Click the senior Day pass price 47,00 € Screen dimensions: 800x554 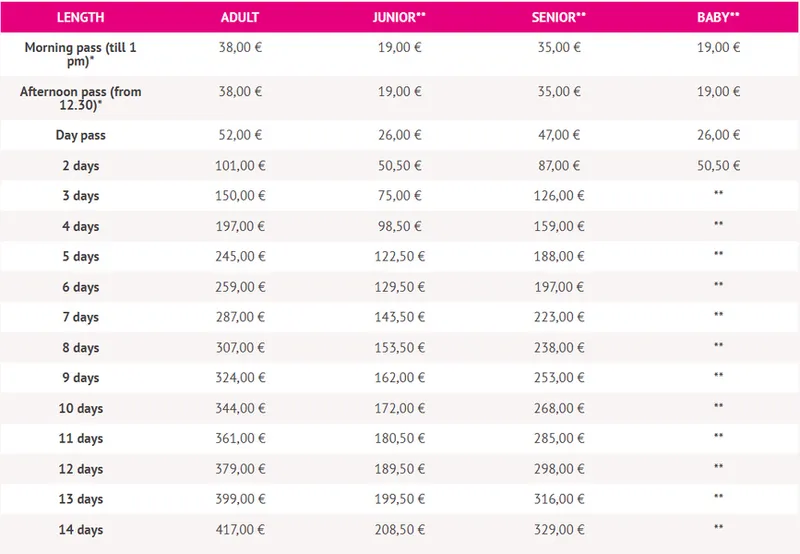point(559,135)
